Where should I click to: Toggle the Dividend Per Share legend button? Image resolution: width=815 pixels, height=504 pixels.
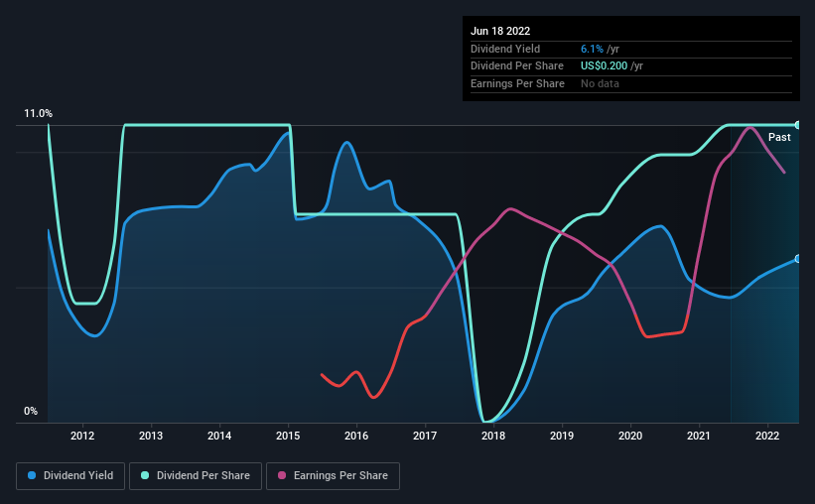click(x=196, y=476)
